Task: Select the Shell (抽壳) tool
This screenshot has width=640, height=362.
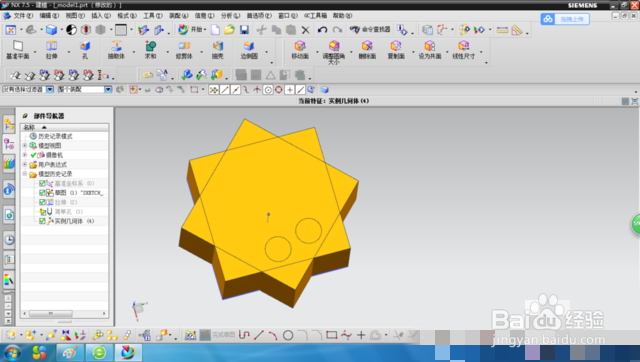Action: pyautogui.click(x=218, y=50)
